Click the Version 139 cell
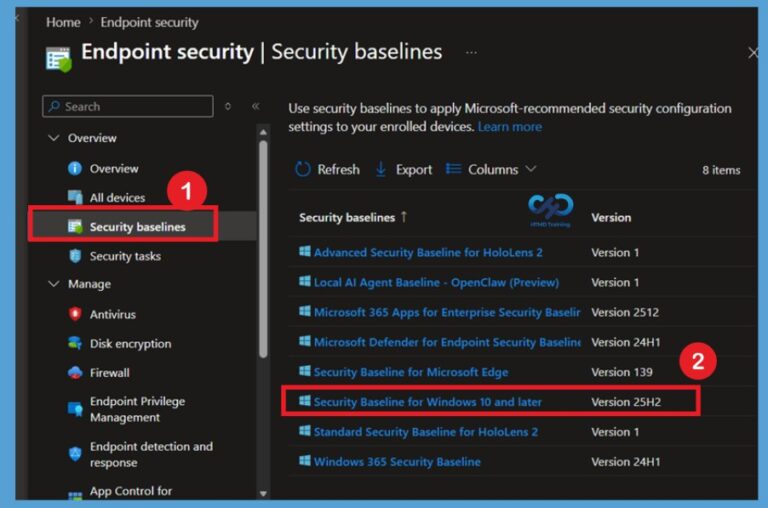 [622, 372]
